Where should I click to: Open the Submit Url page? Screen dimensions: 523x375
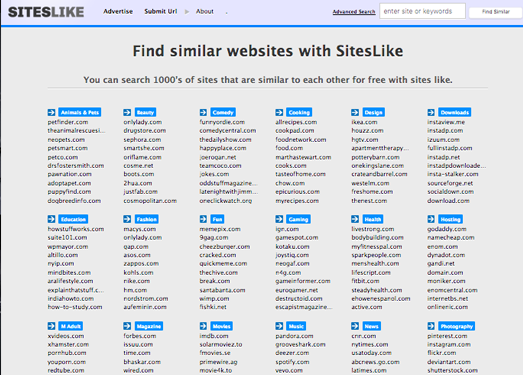161,11
